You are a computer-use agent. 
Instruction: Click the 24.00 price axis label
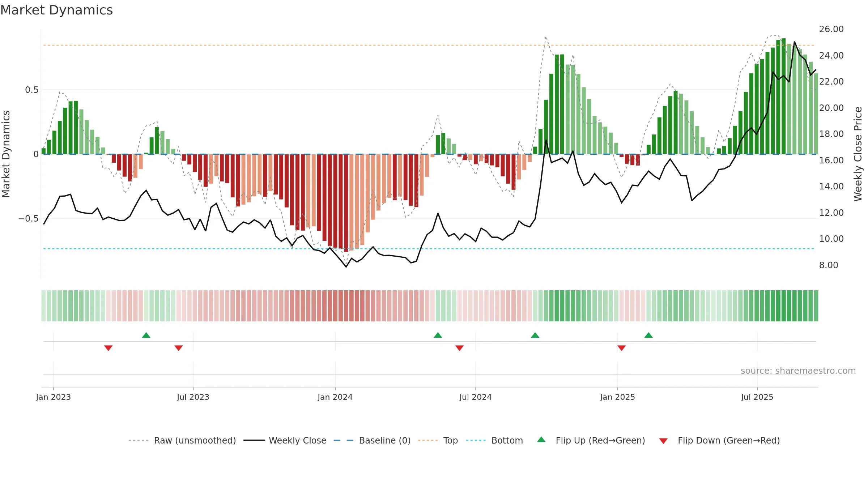(831, 55)
